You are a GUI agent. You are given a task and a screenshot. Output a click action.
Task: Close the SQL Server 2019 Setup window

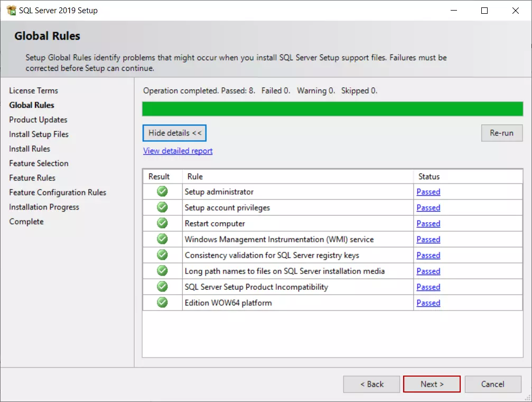516,11
